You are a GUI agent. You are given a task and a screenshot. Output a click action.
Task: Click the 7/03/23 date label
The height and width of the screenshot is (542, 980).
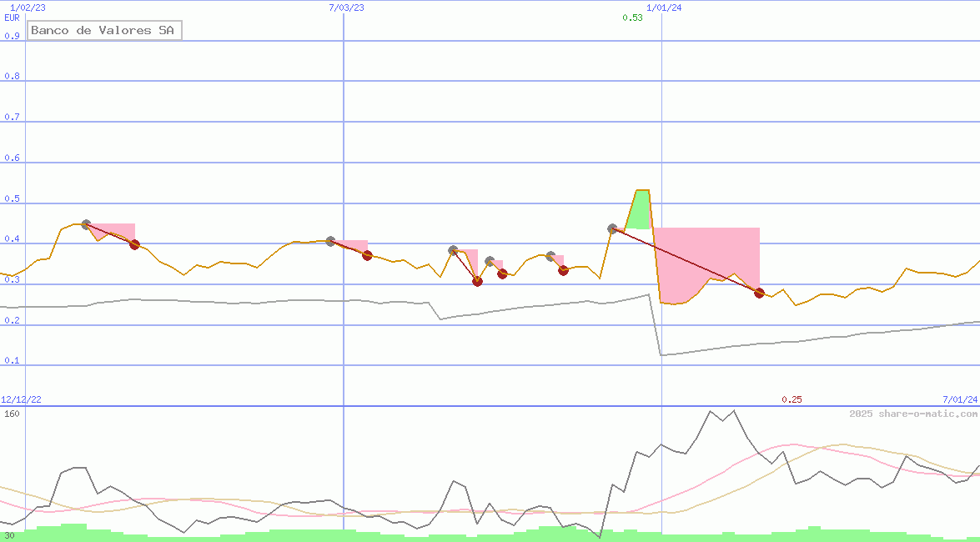coord(346,8)
